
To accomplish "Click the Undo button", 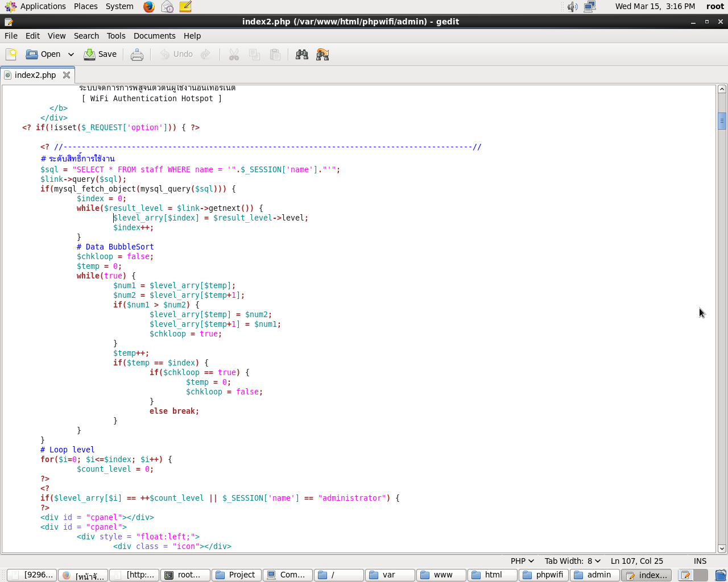I will click(x=176, y=54).
